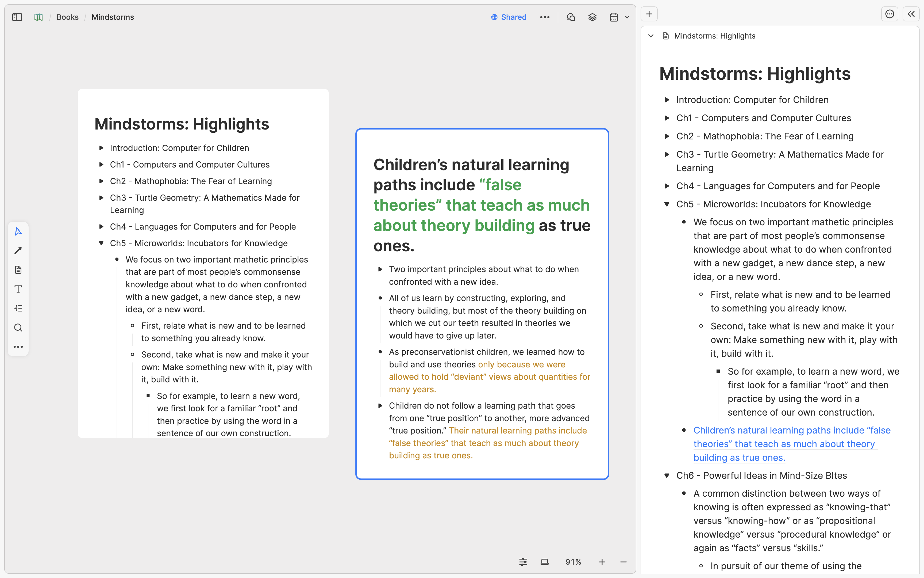Image resolution: width=924 pixels, height=578 pixels.
Task: Zoom out with the minus button
Action: tap(623, 562)
